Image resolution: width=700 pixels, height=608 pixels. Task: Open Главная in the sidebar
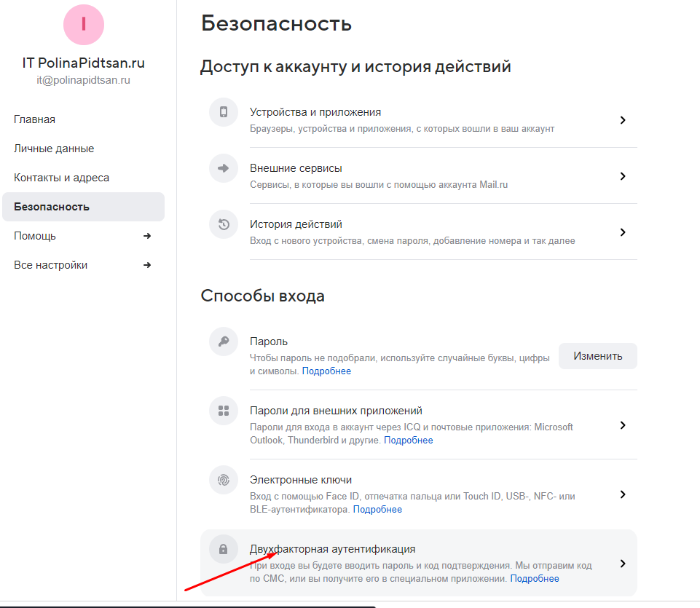click(35, 119)
